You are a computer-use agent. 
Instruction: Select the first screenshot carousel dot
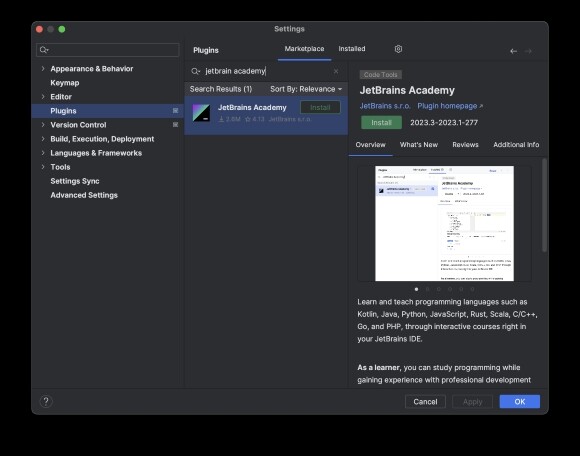(x=417, y=289)
